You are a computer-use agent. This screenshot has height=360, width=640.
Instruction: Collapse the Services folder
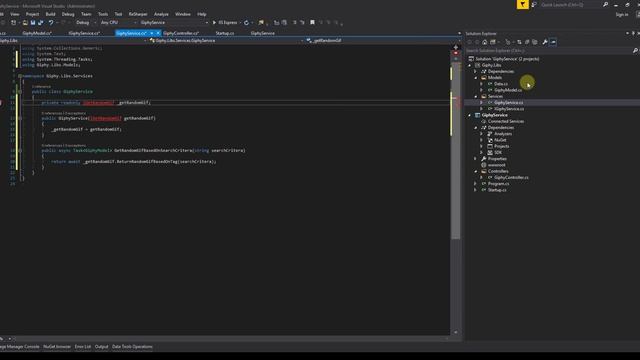click(476, 96)
